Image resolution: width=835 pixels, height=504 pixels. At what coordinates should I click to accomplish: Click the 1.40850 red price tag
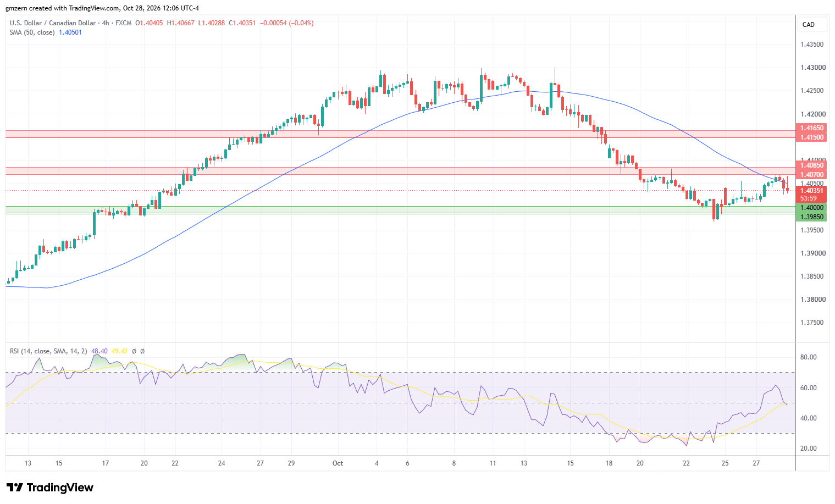pyautogui.click(x=811, y=165)
